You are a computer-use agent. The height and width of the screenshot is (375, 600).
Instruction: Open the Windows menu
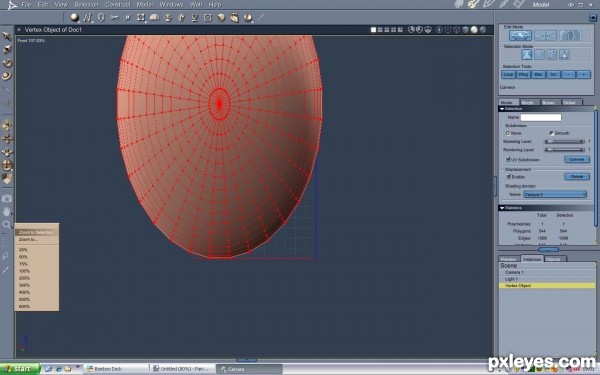[171, 5]
